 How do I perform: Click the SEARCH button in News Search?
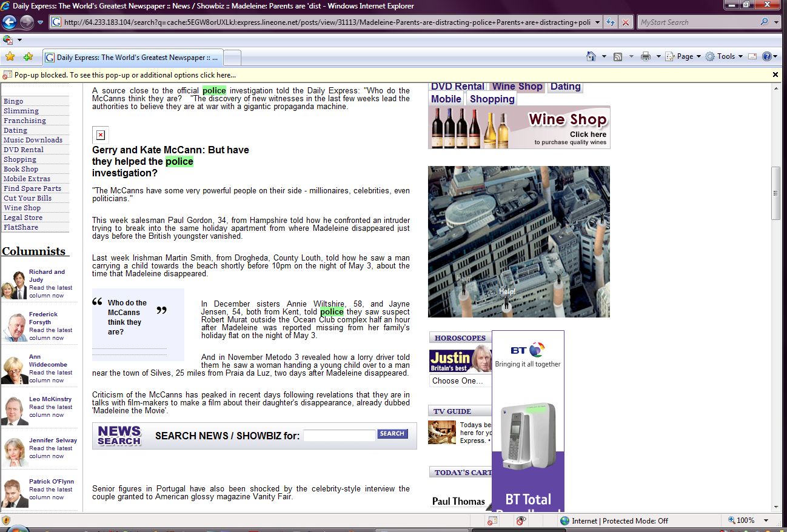tap(392, 434)
